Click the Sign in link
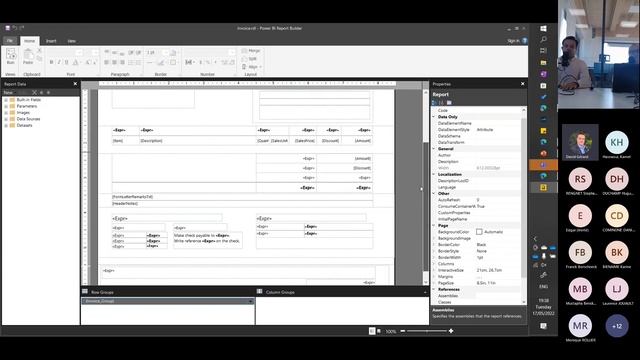 tap(513, 41)
